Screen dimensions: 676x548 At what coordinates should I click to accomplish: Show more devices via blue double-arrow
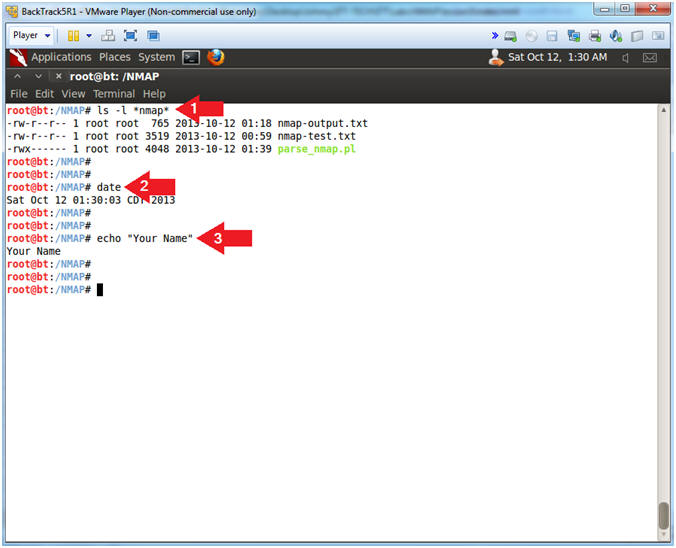[494, 36]
